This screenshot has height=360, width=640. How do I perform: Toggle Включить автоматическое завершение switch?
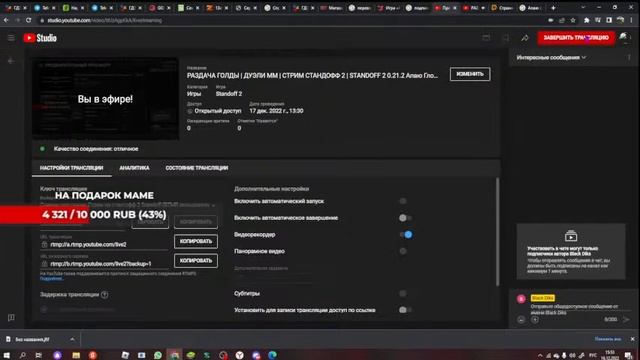coord(404,218)
